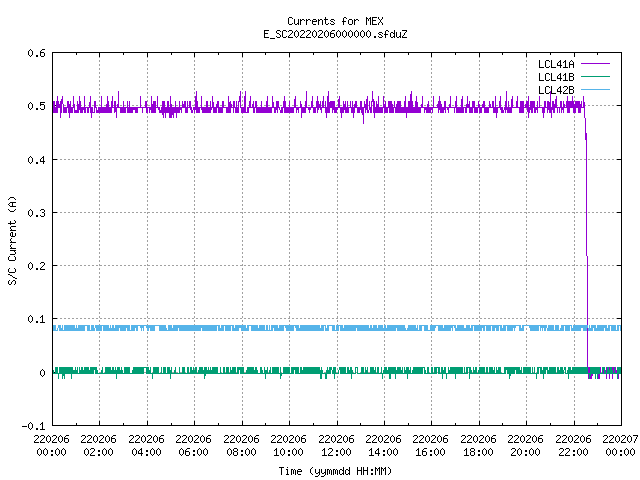
Task: Click the 220206 04:00 x-axis tick label
Action: pyautogui.click(x=146, y=445)
